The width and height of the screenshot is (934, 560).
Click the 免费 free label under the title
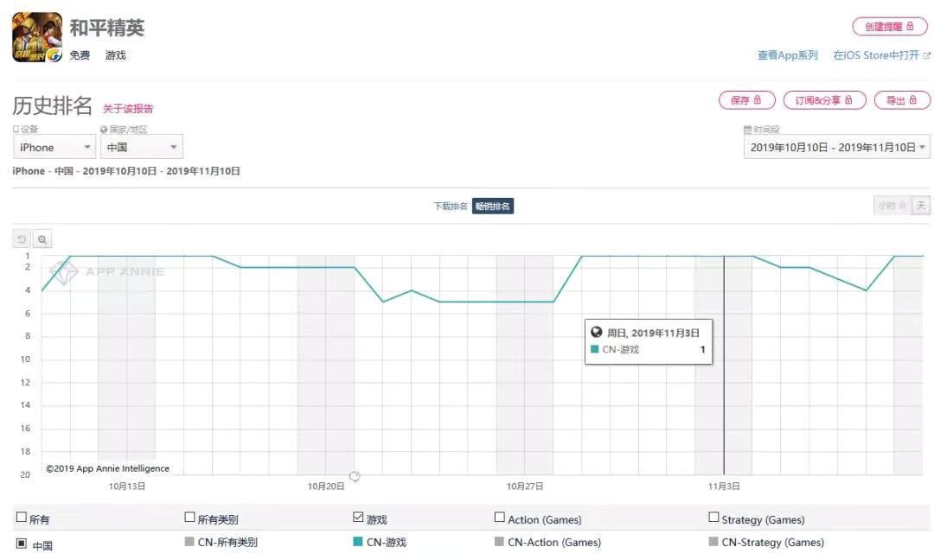pos(80,55)
